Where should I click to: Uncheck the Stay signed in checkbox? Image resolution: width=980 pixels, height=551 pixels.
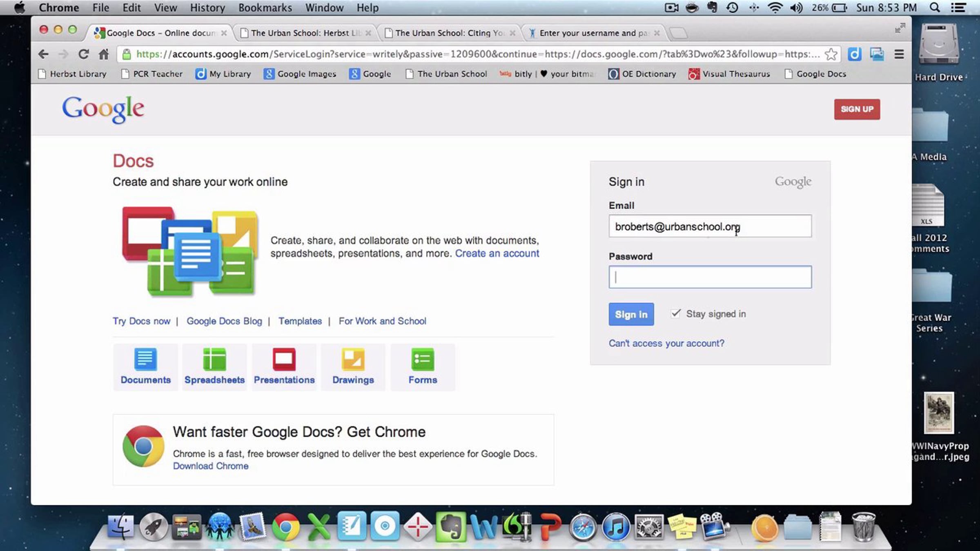(676, 313)
